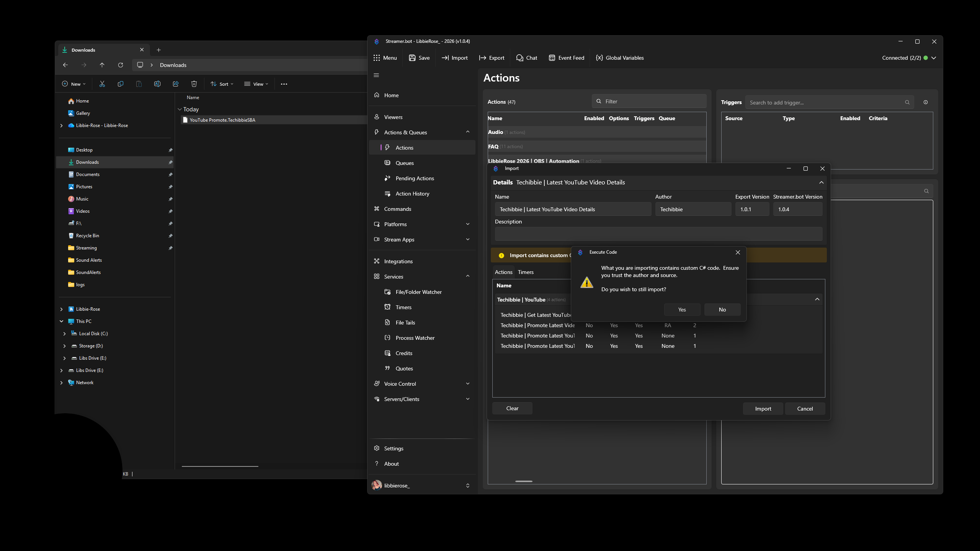Select the Audio action group row
Screen dimensions: 980x551
coord(597,132)
